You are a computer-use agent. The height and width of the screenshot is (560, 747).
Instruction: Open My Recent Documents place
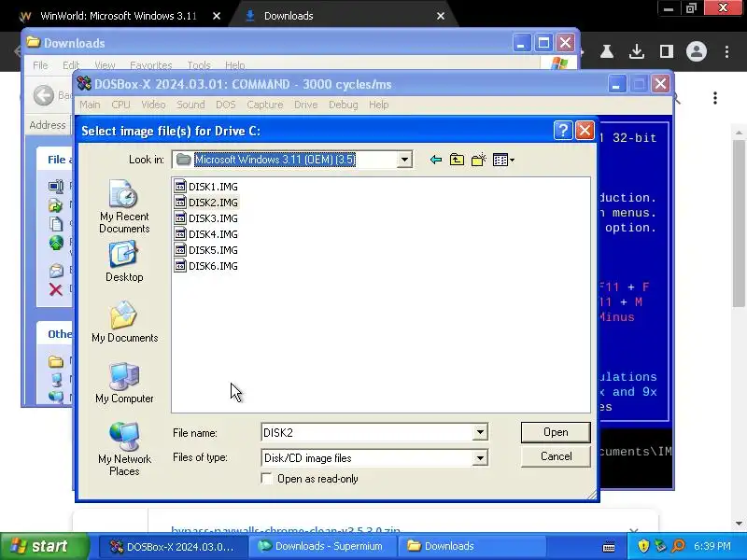(x=124, y=206)
